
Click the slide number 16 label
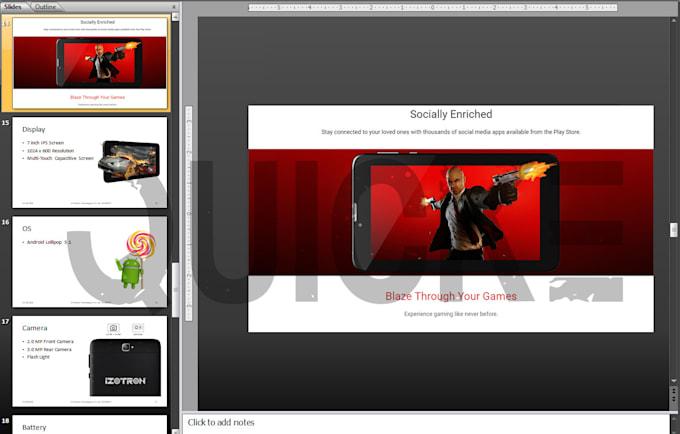tap(5, 222)
